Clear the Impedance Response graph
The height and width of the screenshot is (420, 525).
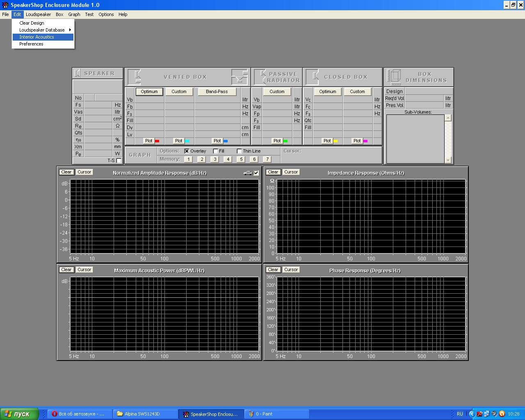pos(273,172)
